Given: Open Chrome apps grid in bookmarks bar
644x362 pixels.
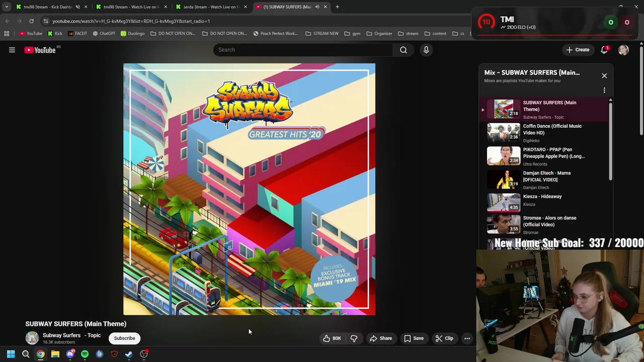Looking at the screenshot, I should (7, 34).
